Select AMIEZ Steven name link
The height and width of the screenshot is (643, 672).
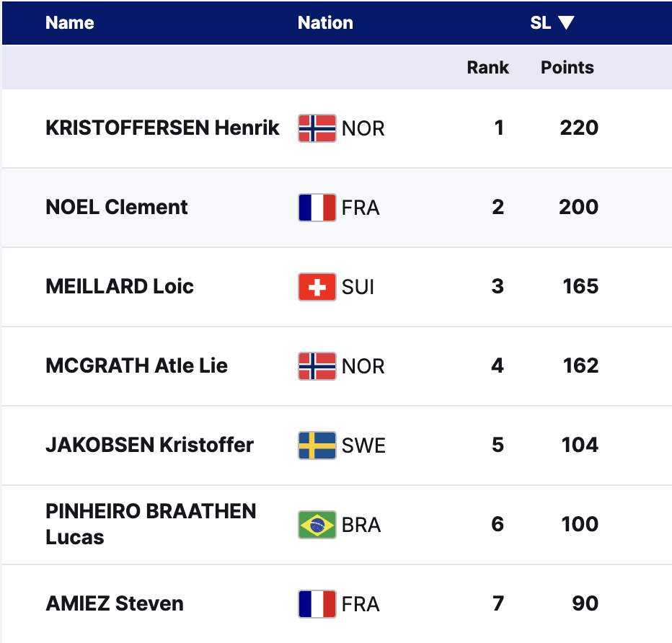(x=115, y=604)
